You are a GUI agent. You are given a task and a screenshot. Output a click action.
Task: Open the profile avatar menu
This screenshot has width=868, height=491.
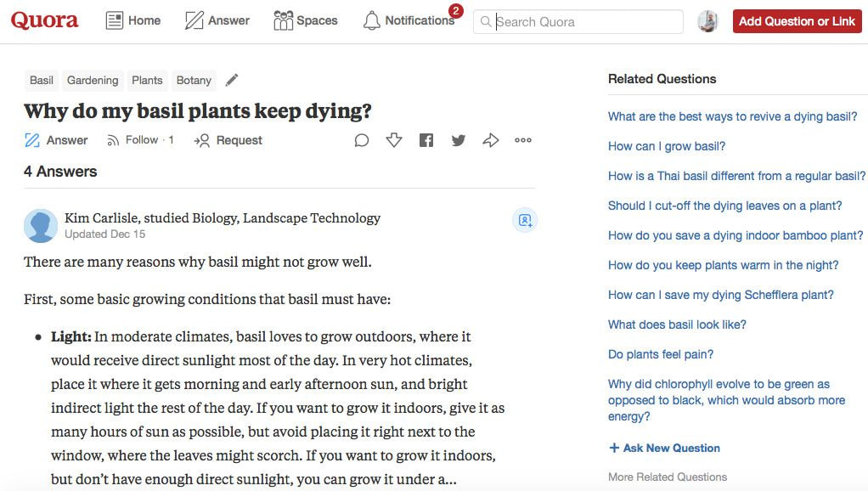(708, 21)
